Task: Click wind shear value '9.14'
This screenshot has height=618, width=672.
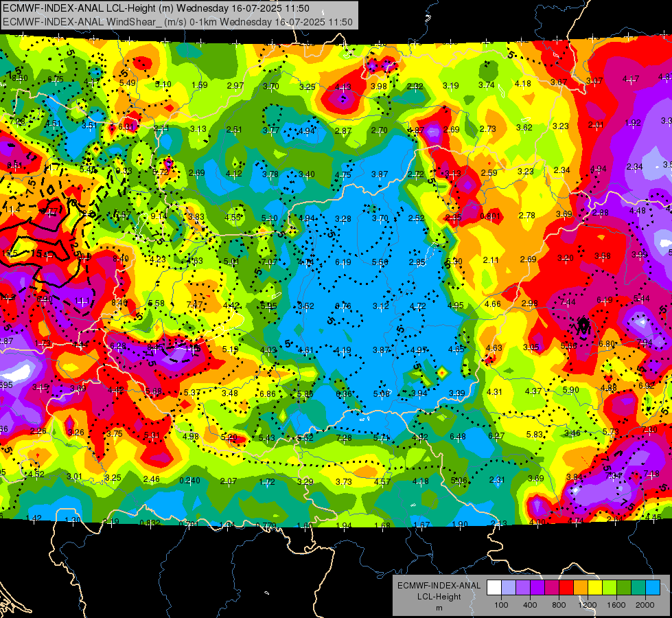Action: 159,216
